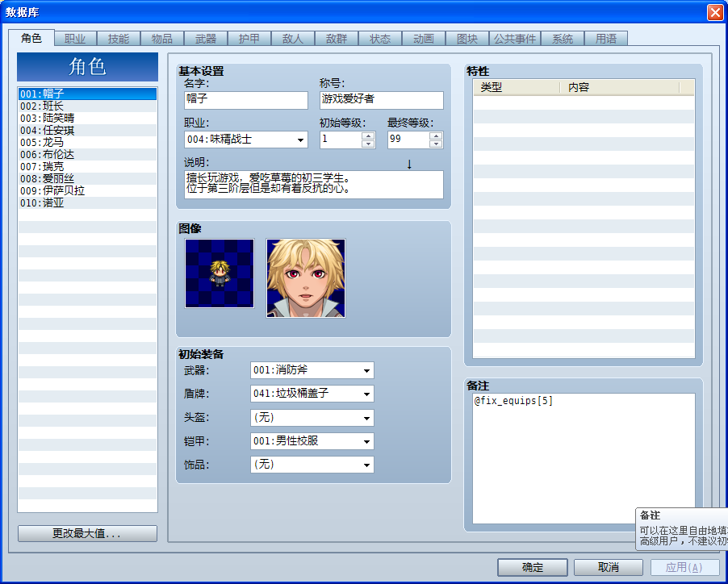Click into the 说明 description box

(314, 185)
